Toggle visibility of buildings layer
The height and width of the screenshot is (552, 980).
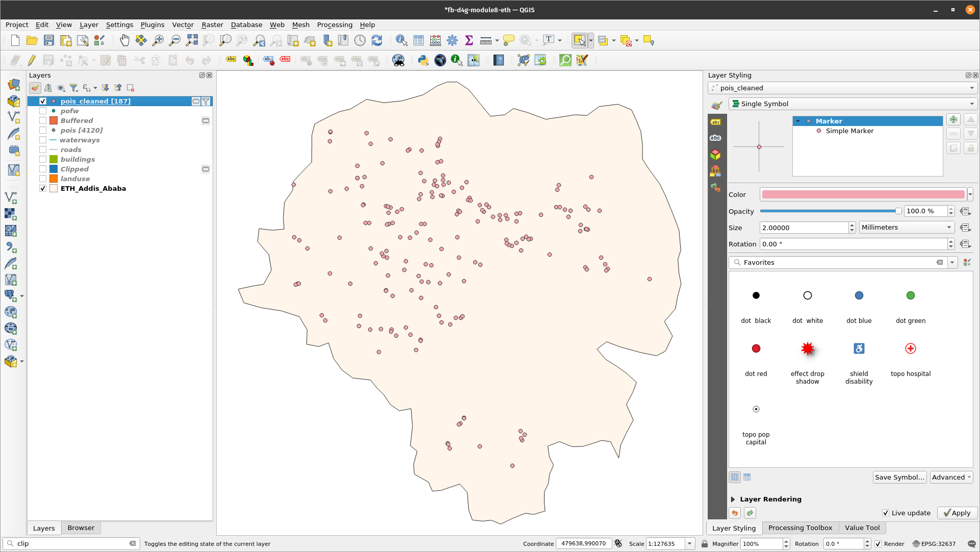(43, 159)
